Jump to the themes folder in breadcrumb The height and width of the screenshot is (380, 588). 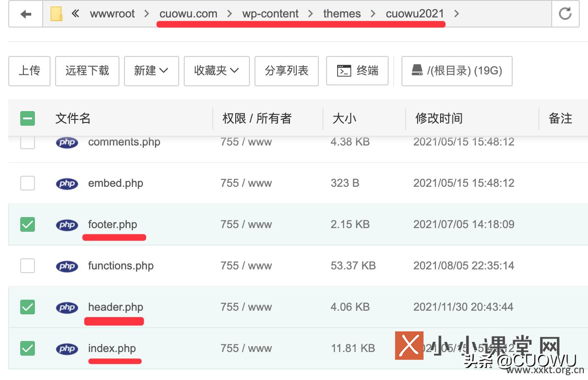point(342,13)
